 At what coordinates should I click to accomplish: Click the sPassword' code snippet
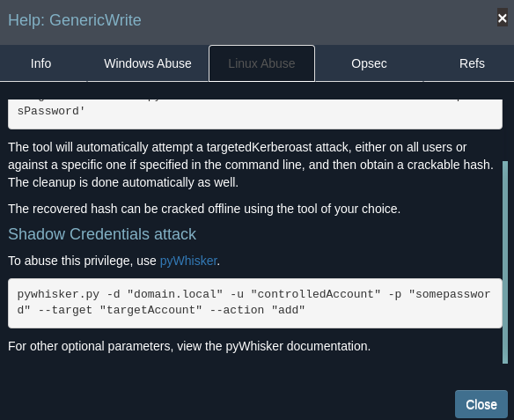tap(255, 114)
